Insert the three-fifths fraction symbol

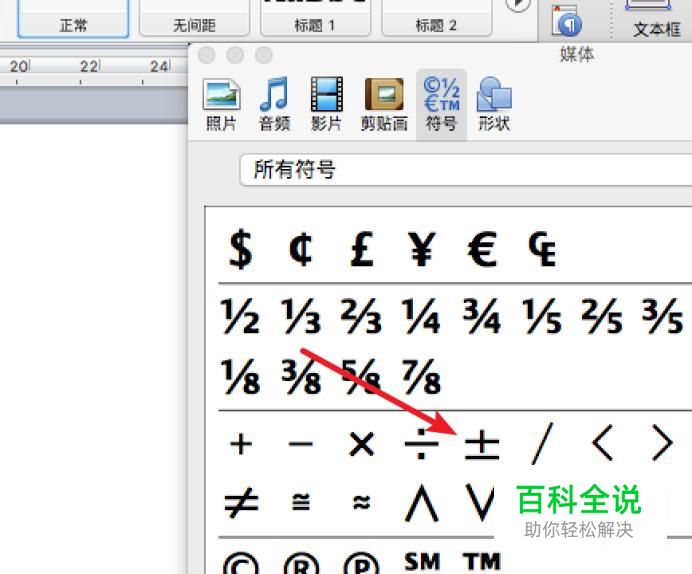coord(663,316)
